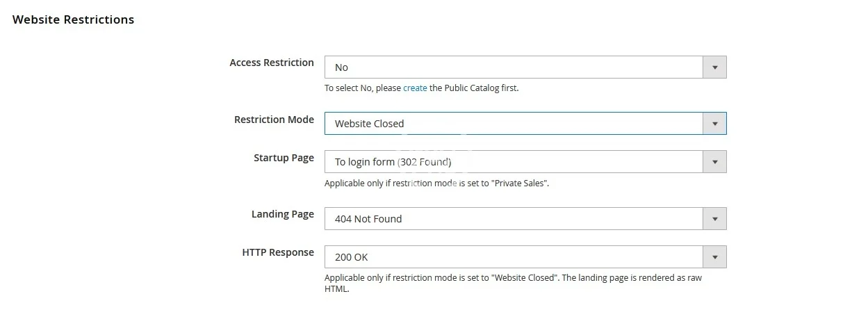Click the Access Restriction field label
This screenshot has width=868, height=310.
coord(272,63)
